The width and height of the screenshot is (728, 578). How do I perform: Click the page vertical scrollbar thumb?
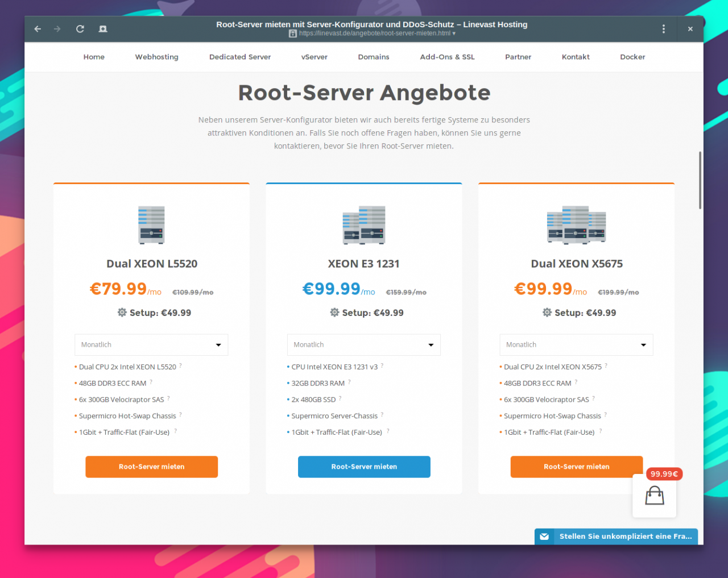pos(700,180)
